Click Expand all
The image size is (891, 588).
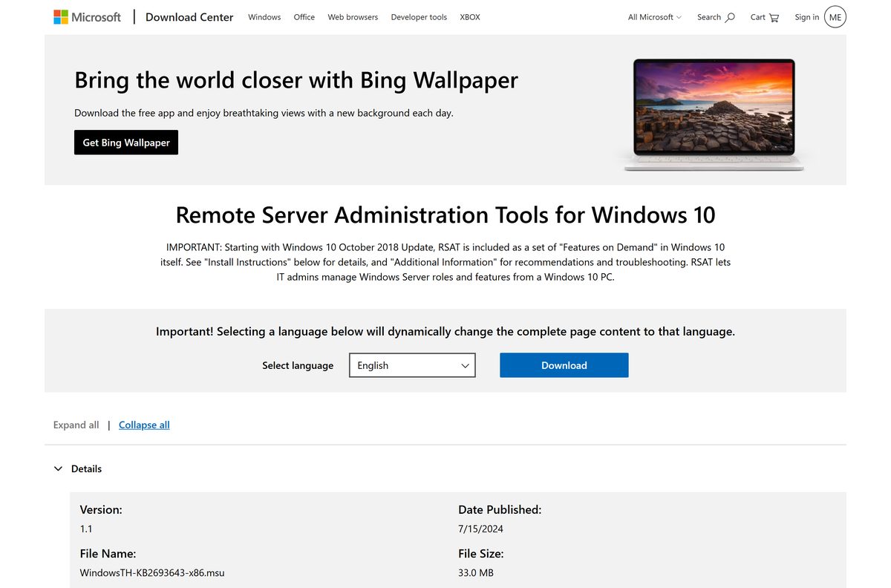pos(76,425)
